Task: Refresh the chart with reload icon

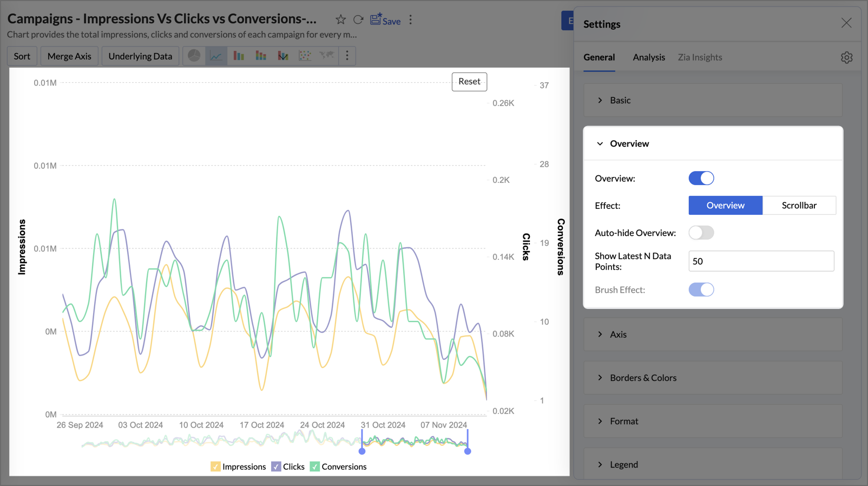Action: tap(358, 20)
